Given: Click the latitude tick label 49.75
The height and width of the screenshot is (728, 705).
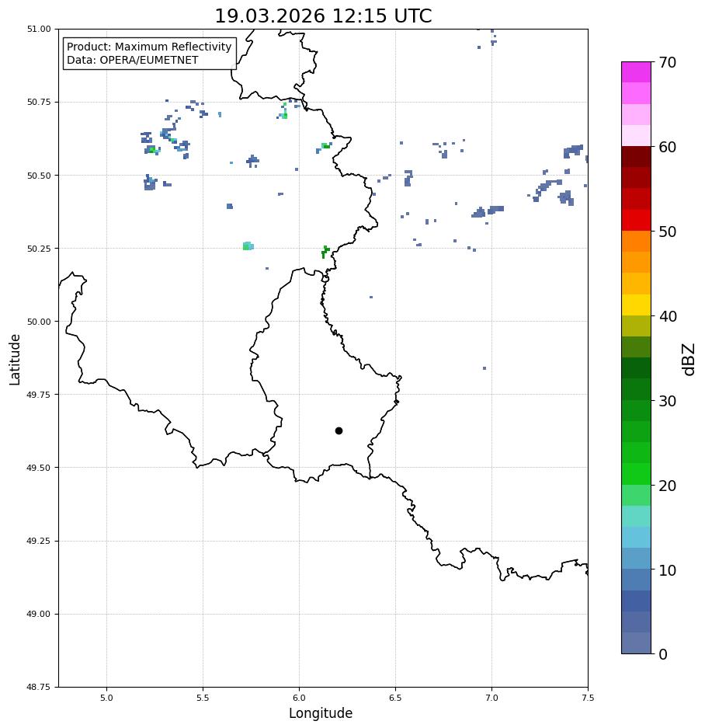Looking at the screenshot, I should (39, 395).
